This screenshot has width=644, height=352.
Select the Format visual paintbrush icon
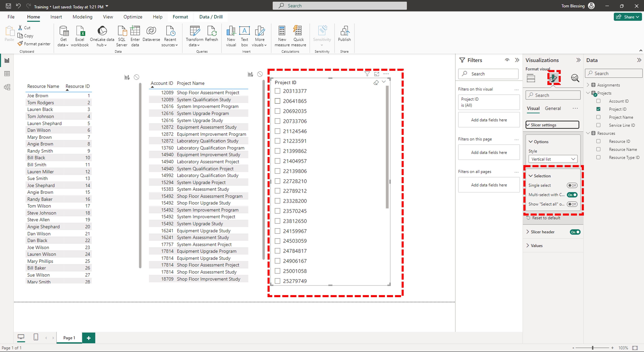pyautogui.click(x=554, y=78)
